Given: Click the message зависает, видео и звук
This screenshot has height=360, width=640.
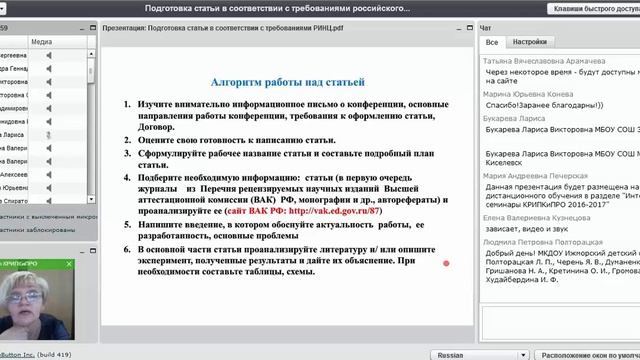Looking at the screenshot, I should pyautogui.click(x=527, y=229).
